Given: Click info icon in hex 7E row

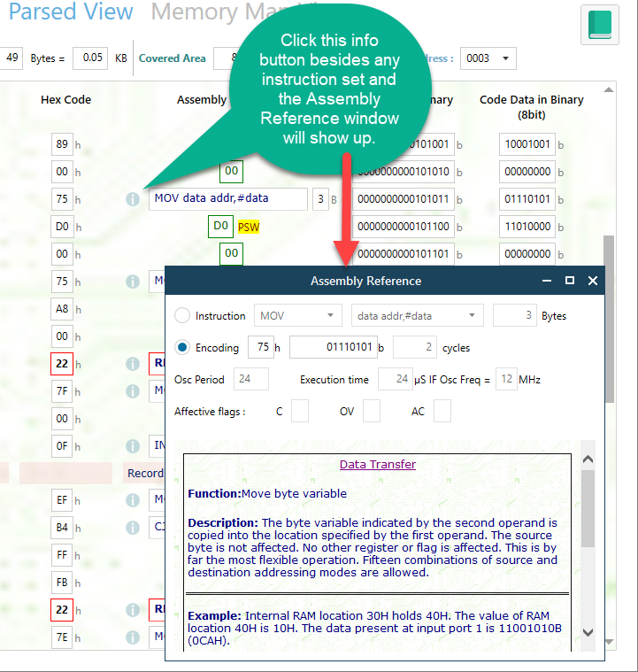Looking at the screenshot, I should pyautogui.click(x=133, y=637).
